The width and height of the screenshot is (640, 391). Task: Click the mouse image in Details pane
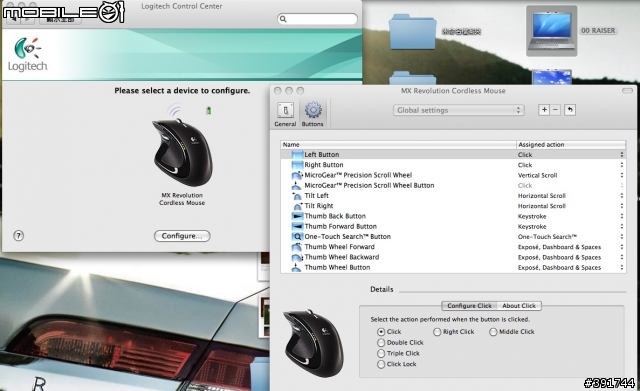coord(313,343)
